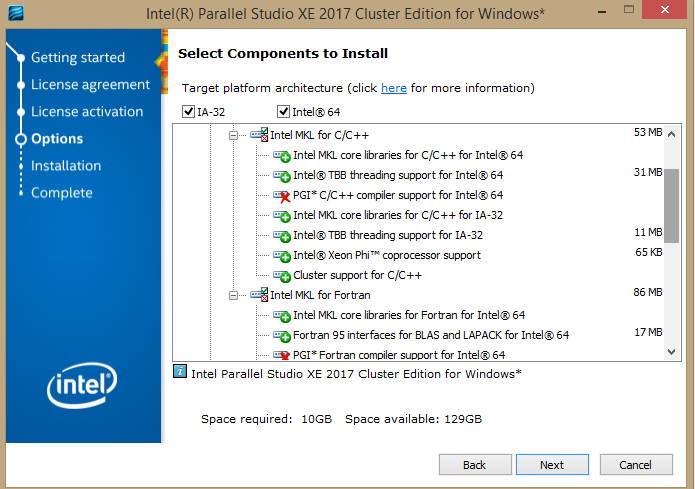This screenshot has width=695, height=489.
Task: Click install icon beside Intel MKL core libraries for C/C++ Intel 64
Action: (281, 156)
